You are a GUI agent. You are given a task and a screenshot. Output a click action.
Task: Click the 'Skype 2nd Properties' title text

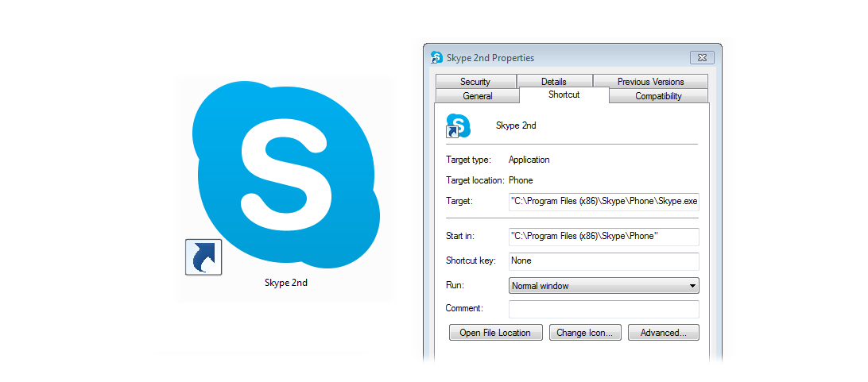coord(490,57)
